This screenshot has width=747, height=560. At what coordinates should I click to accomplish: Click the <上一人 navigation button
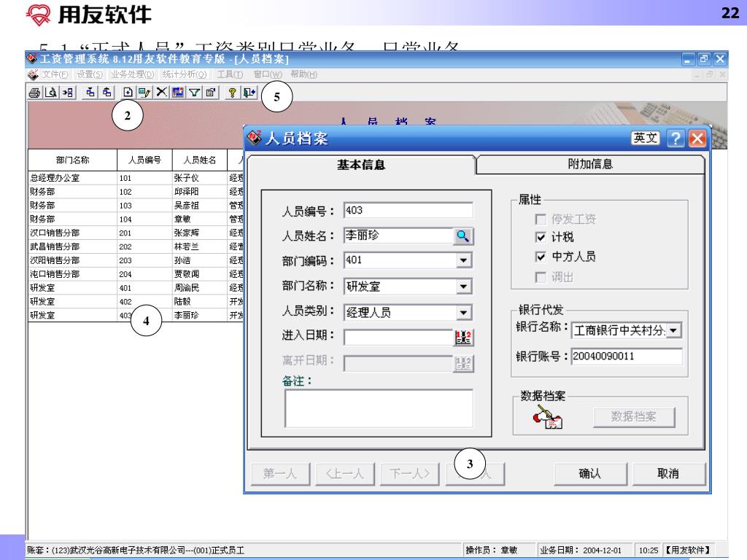pos(345,473)
